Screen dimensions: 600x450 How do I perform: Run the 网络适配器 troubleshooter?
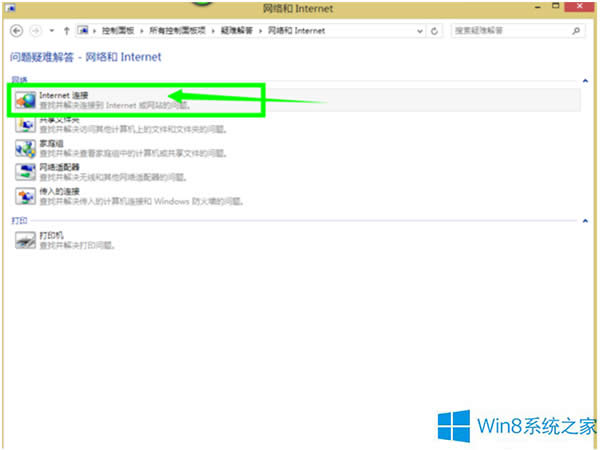click(59, 168)
